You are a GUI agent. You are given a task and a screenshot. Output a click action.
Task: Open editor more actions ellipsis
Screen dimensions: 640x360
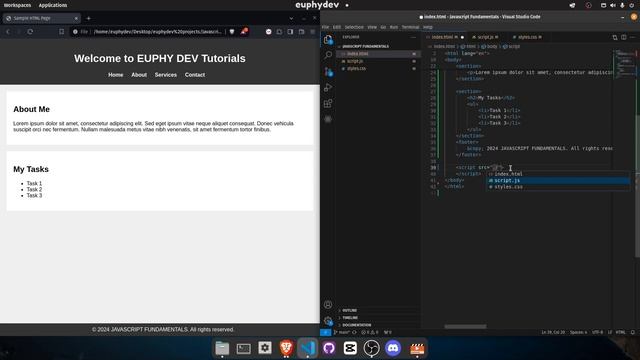tap(633, 37)
